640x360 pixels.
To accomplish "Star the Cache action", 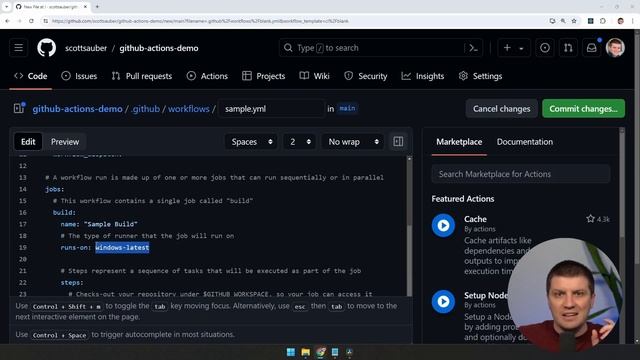I will 590,219.
